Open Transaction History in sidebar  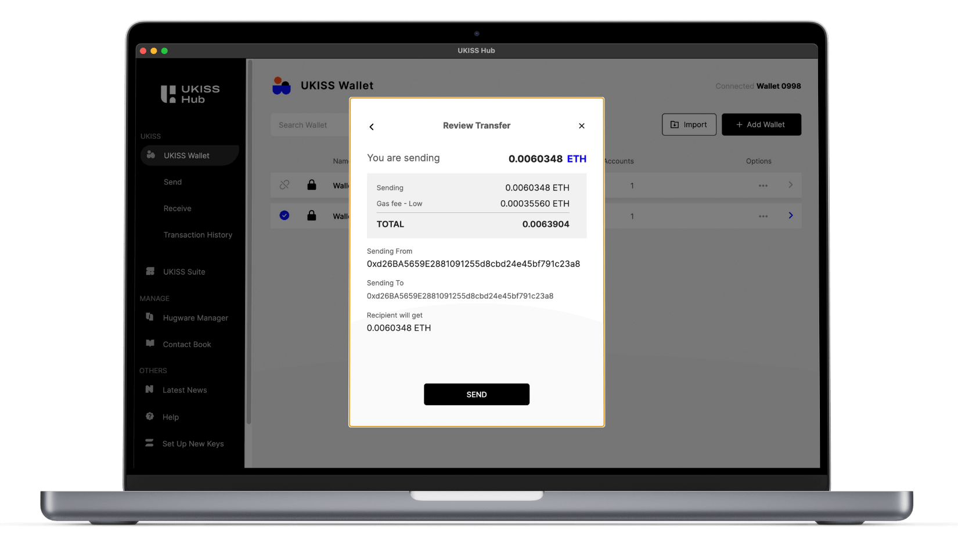(197, 235)
